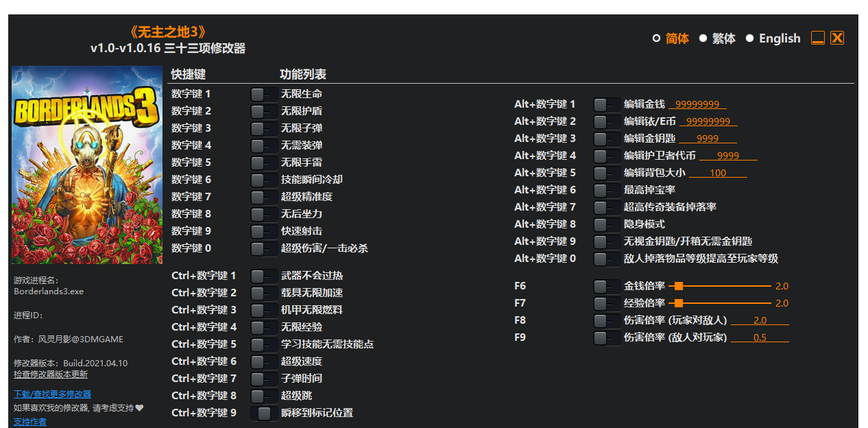Toggle 技能瞬间冷却 switch
The width and height of the screenshot is (868, 428).
pyautogui.click(x=264, y=180)
